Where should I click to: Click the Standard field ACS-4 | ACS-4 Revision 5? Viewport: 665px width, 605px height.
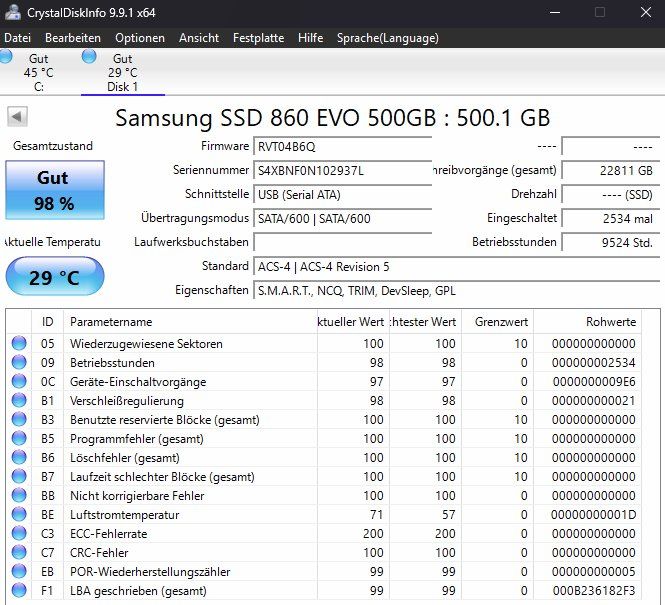(x=456, y=267)
